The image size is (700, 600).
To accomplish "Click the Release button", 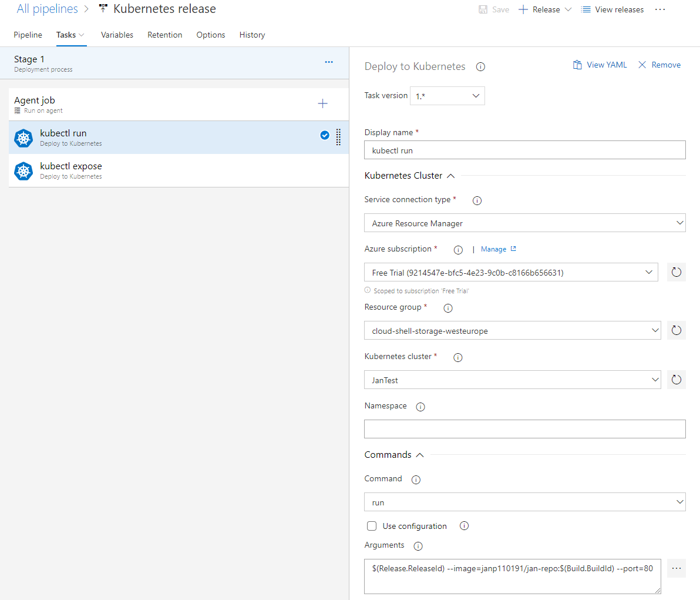I will click(539, 9).
